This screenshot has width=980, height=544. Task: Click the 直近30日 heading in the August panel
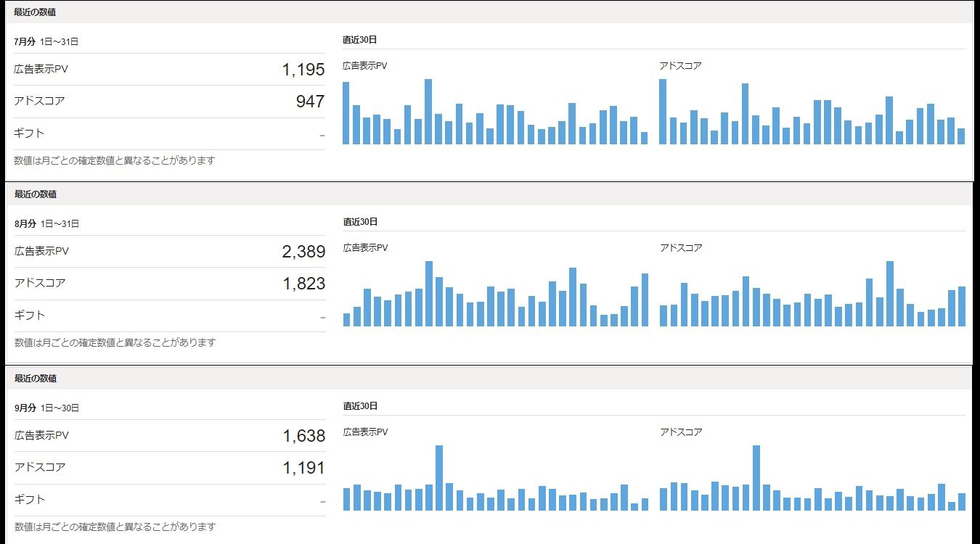360,222
